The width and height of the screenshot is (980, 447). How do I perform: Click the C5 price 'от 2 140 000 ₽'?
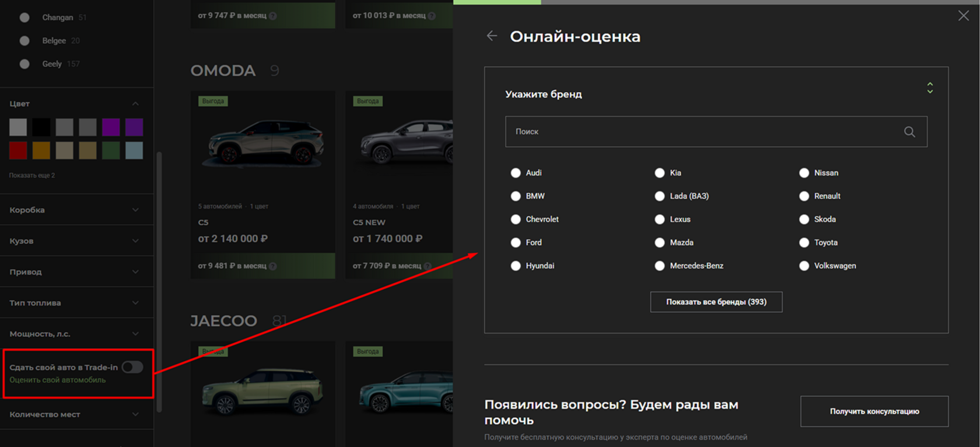click(233, 239)
